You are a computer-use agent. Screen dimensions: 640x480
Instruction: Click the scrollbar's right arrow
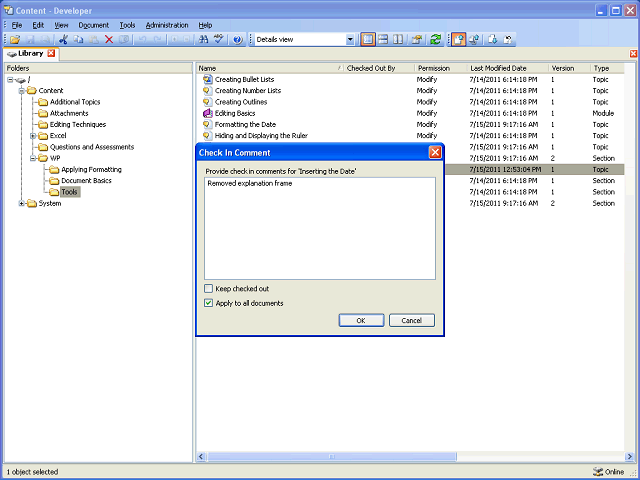(x=629, y=456)
